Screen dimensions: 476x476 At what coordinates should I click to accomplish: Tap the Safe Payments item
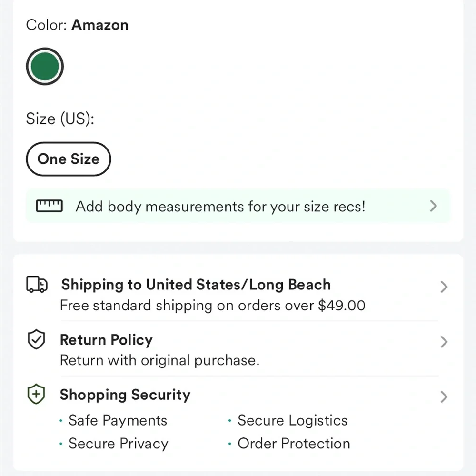[118, 421]
